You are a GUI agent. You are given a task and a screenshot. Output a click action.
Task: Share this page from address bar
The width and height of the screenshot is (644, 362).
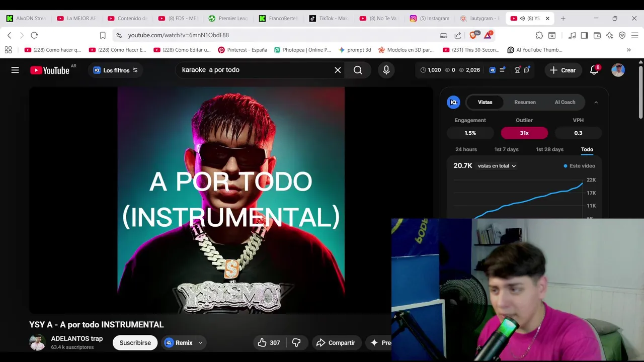458,35
